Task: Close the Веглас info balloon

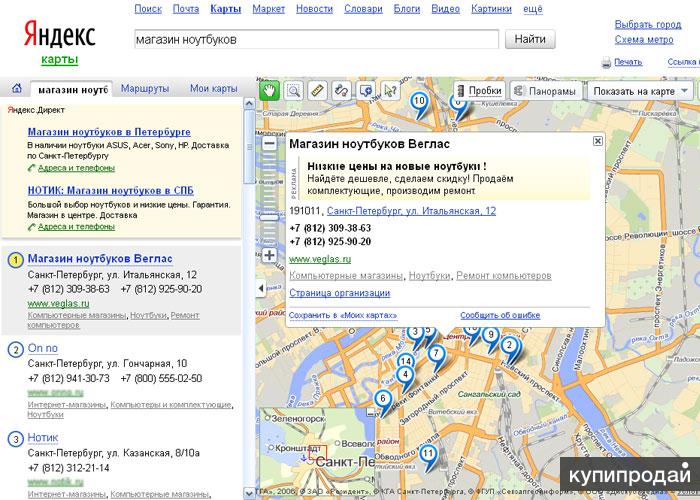Action: coord(597,142)
